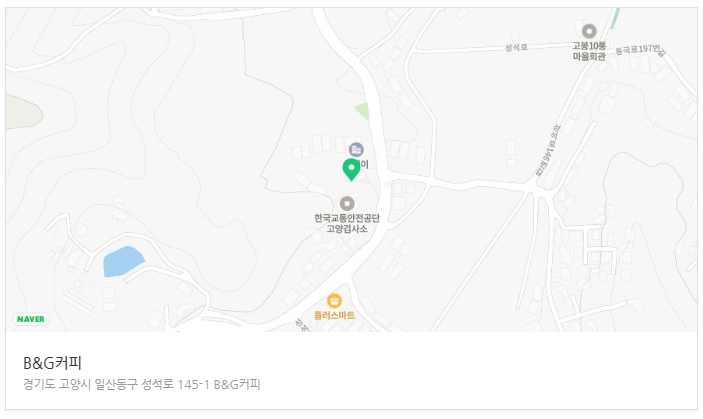The height and width of the screenshot is (419, 703).
Task: Open the orange 플러스마트 shopping basket icon
Action: click(x=334, y=300)
